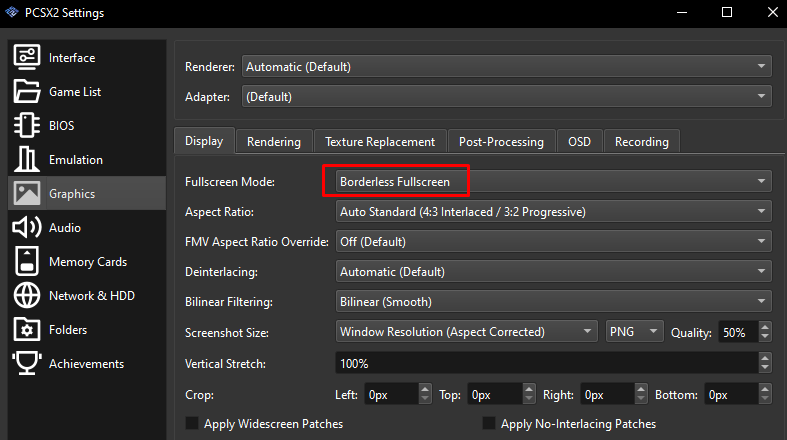Select the Emulation settings icon
Viewport: 787px width, 440px height.
[x=26, y=160]
